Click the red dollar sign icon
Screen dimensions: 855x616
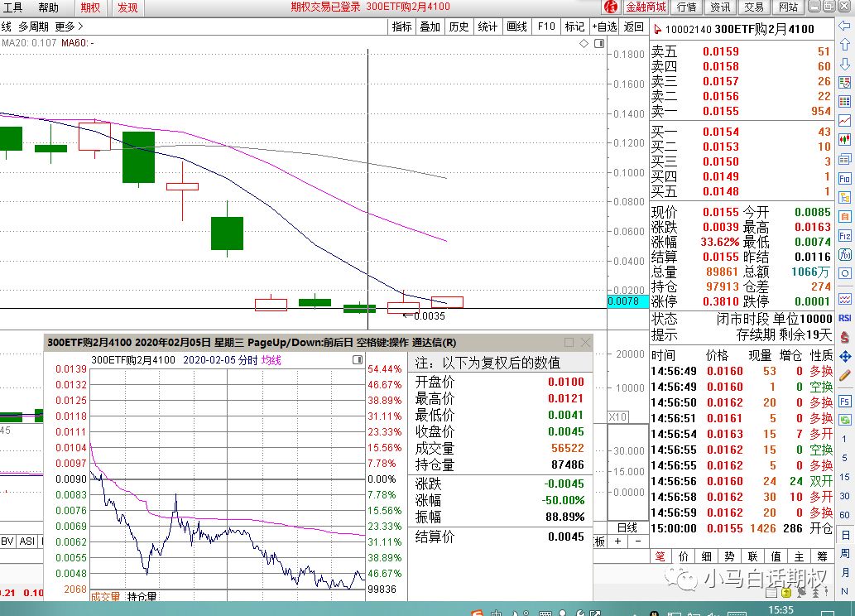(844, 337)
